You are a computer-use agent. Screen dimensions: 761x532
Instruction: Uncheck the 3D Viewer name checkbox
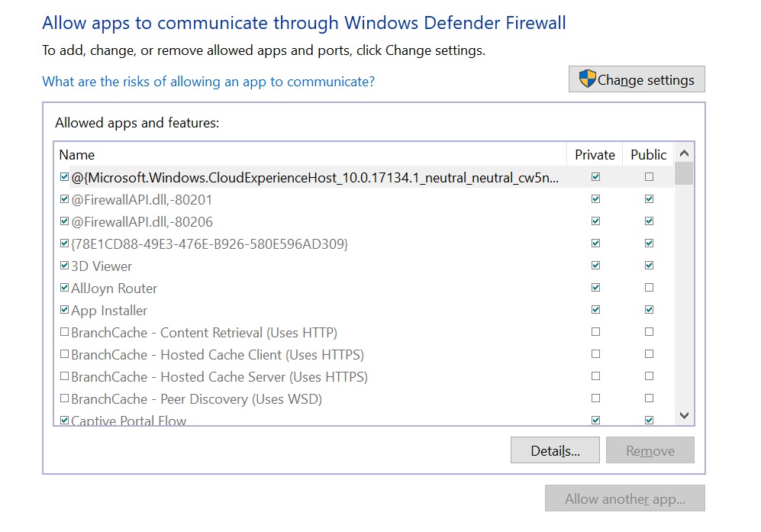(x=64, y=265)
